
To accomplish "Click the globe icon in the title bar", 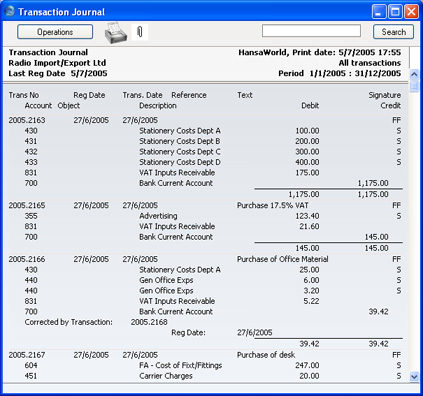I will [10, 11].
